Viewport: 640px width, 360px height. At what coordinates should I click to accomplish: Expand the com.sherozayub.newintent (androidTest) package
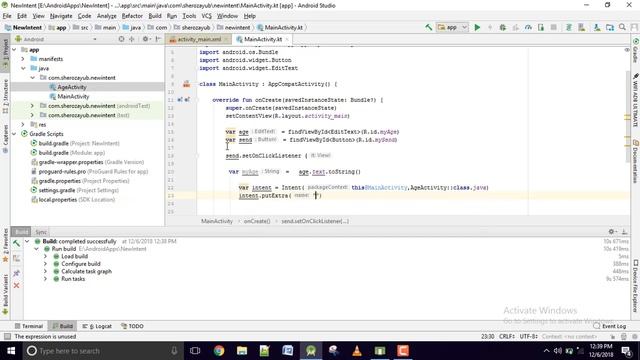(x=32, y=106)
